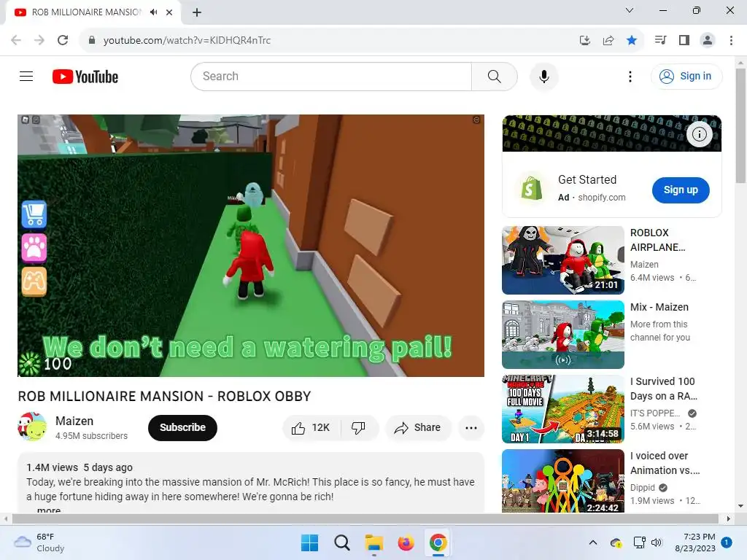This screenshot has width=747, height=560.
Task: Share the video via Share button
Action: coord(418,427)
